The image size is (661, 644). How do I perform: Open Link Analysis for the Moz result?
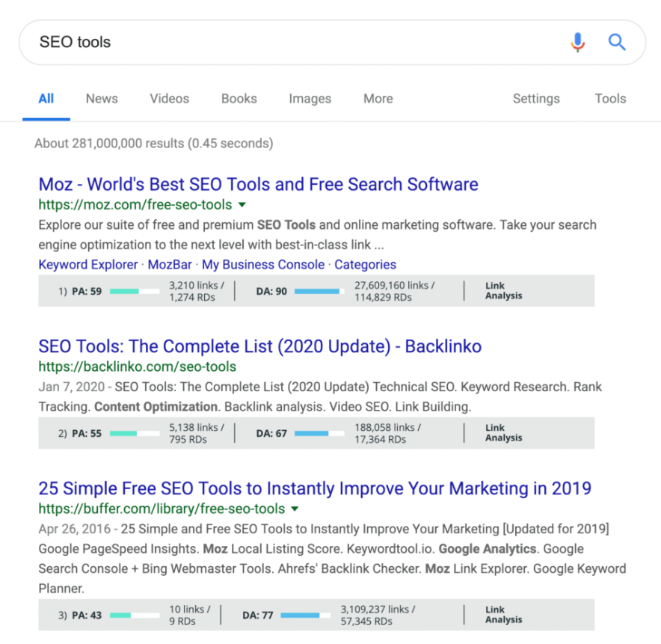[x=503, y=290]
